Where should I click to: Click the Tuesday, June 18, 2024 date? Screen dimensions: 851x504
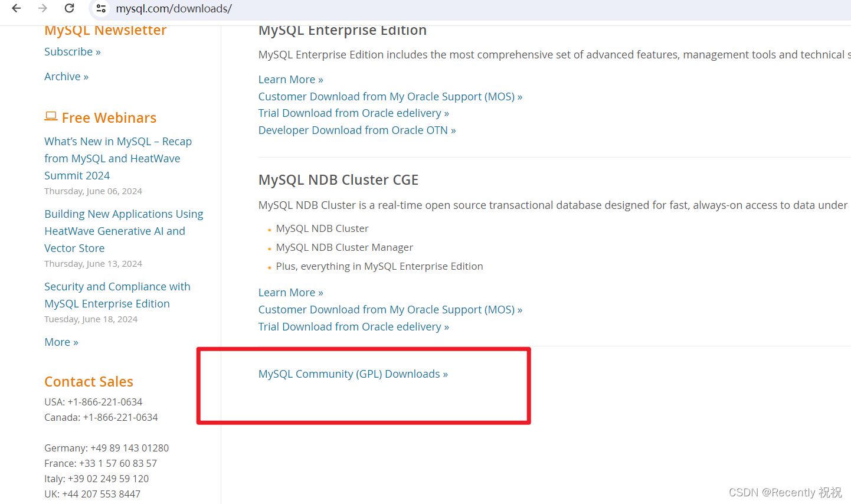tap(91, 319)
